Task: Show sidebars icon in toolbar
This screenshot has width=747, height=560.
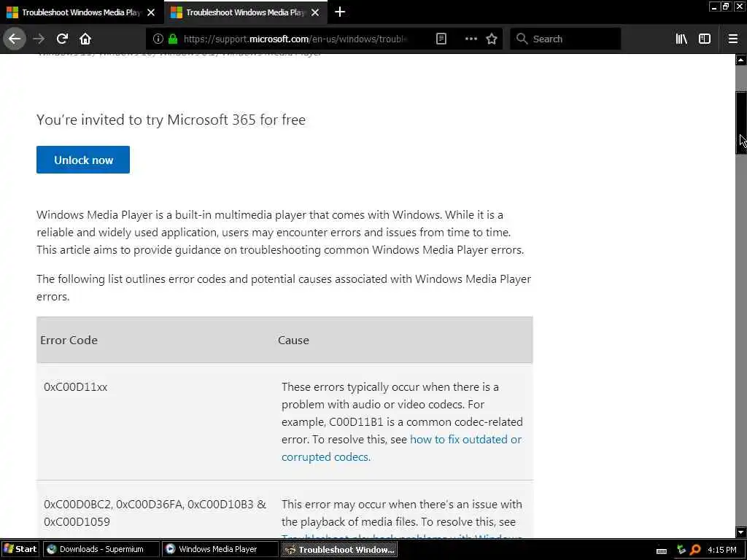Action: 705,39
